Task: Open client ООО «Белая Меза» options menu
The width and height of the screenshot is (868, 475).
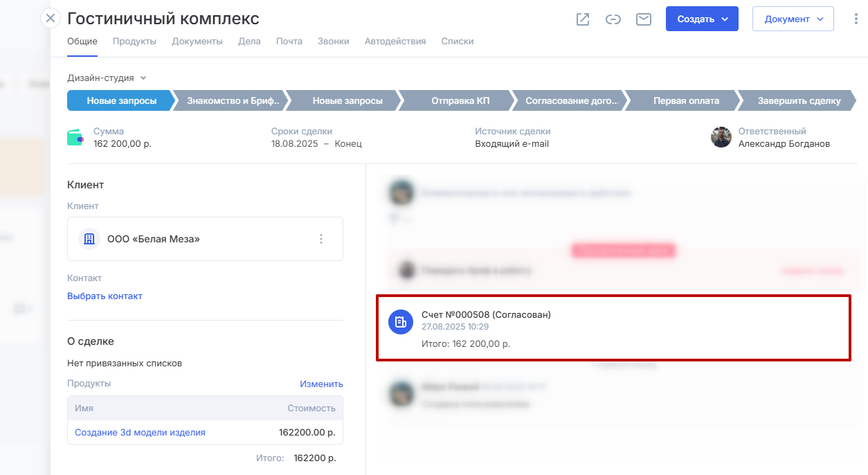Action: (x=321, y=239)
